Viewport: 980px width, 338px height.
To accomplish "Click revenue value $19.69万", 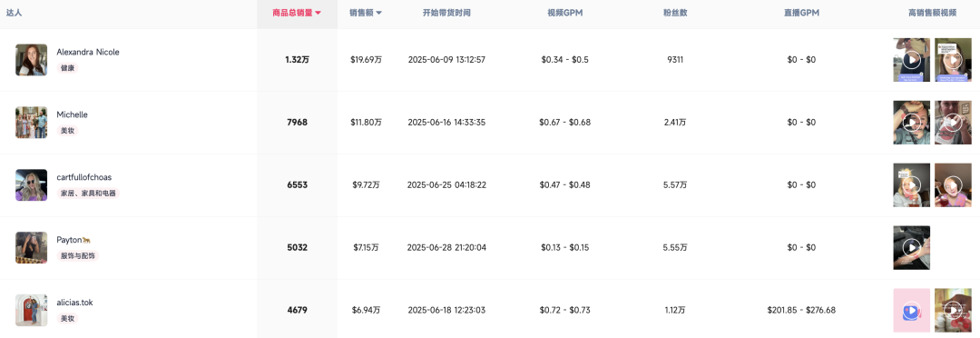I will click(366, 59).
